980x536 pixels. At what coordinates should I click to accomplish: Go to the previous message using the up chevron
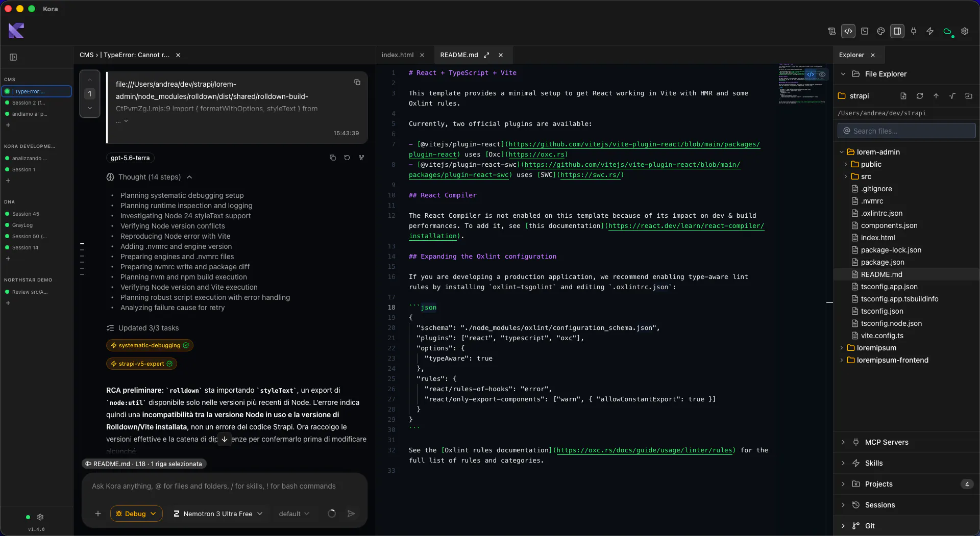(90, 80)
